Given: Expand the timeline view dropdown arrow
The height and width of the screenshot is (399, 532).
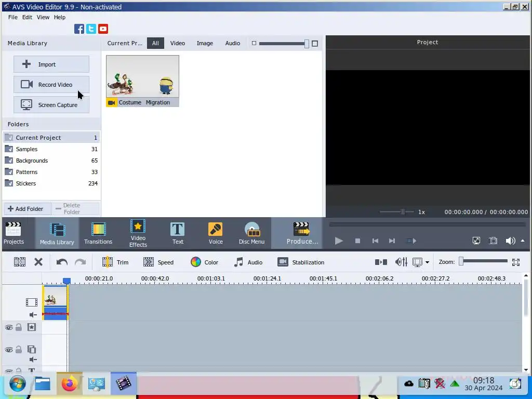Looking at the screenshot, I should (427, 262).
